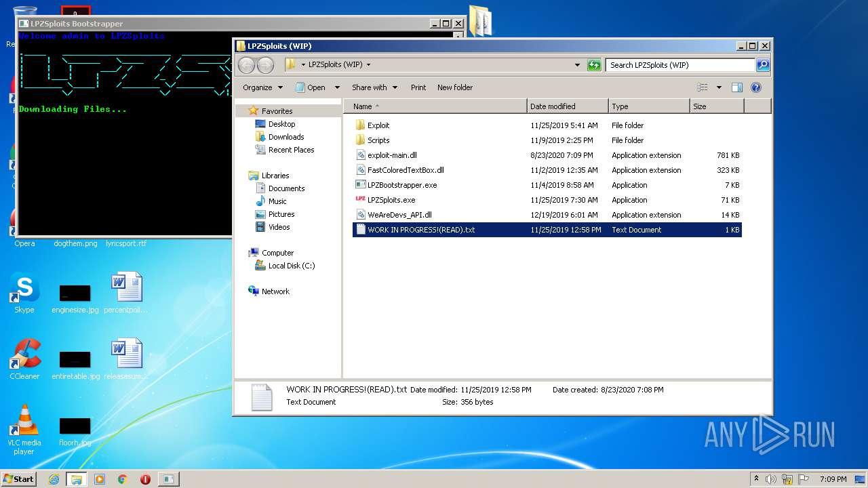Image resolution: width=868 pixels, height=488 pixels.
Task: Show hidden system tray icons
Action: (x=756, y=479)
